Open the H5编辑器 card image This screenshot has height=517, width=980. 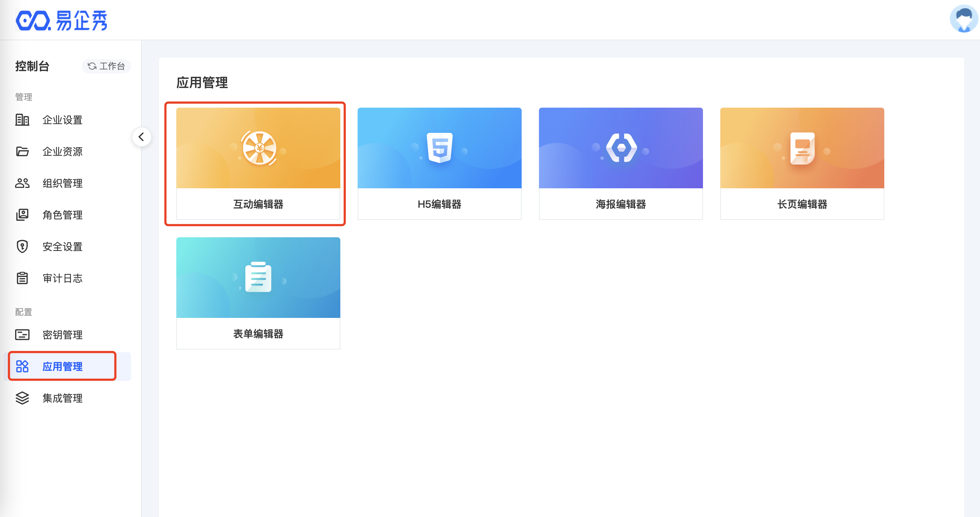coord(439,148)
